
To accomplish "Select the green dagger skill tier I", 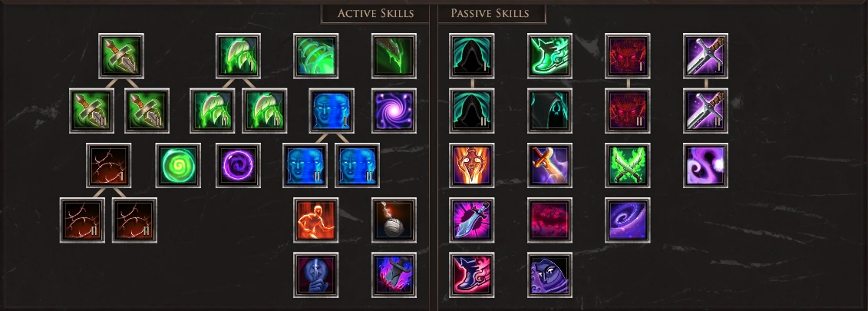I will [x=121, y=56].
